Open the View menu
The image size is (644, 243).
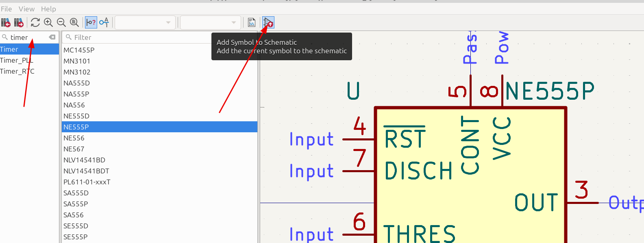26,9
